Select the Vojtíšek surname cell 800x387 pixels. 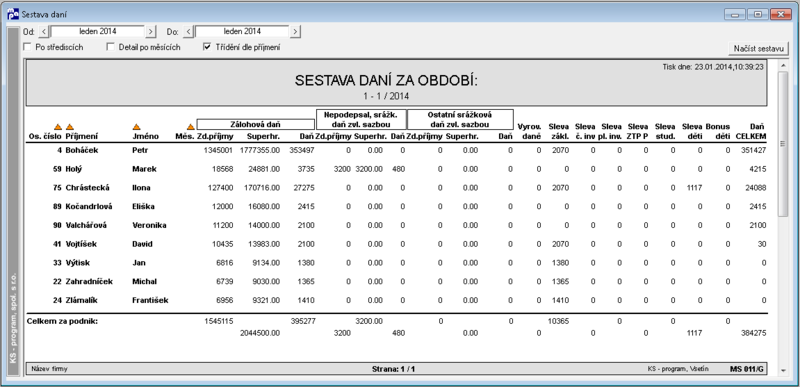[81, 244]
